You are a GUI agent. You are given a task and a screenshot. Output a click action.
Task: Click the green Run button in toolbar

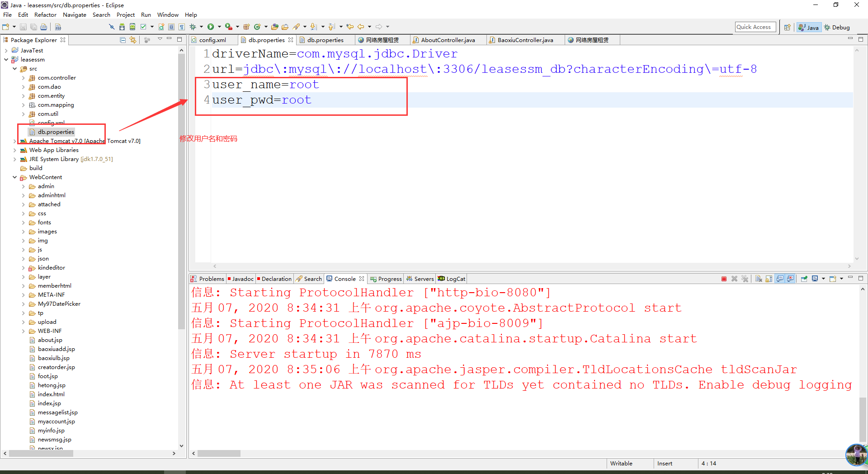pyautogui.click(x=211, y=27)
